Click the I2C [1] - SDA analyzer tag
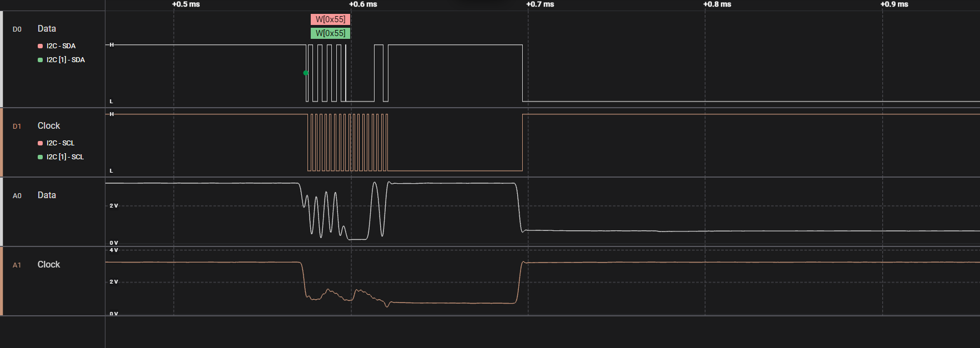Viewport: 980px width, 348px height. (x=65, y=60)
